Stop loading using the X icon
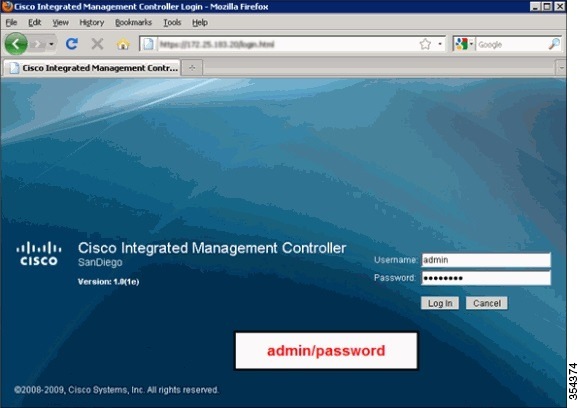Viewport: 578px width, 408px height. point(97,44)
